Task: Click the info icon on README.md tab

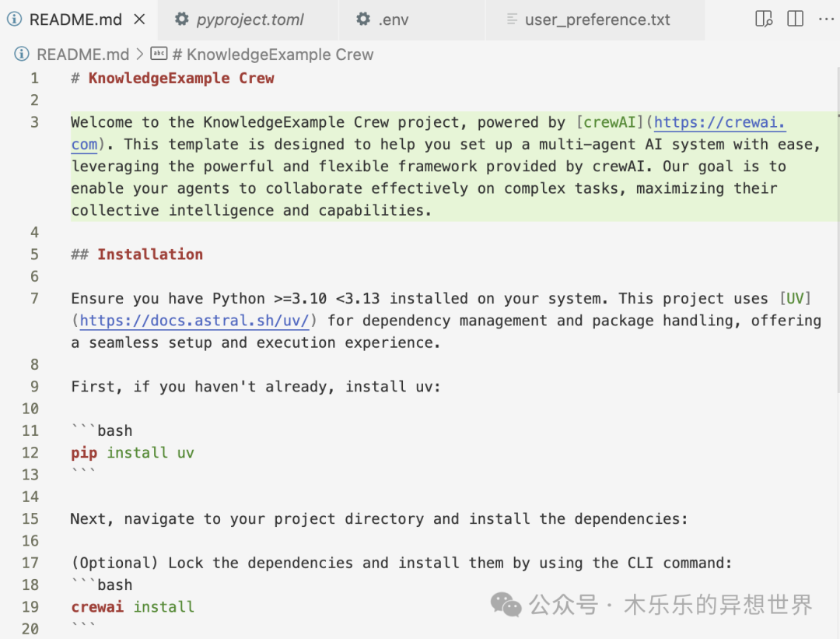Action: point(14,19)
